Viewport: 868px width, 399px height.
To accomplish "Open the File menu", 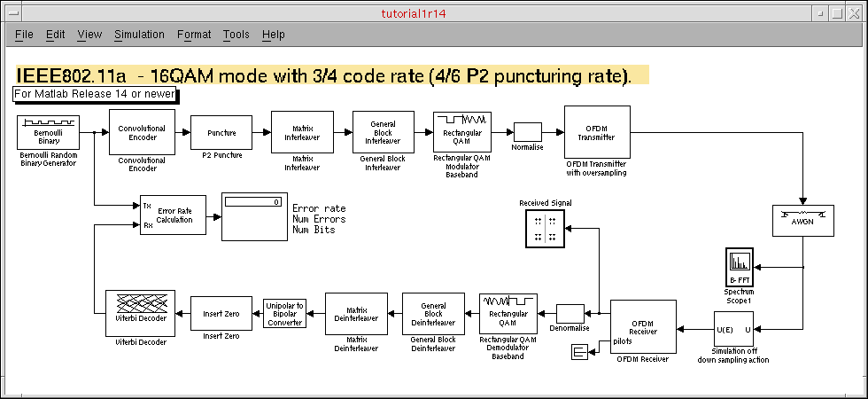I will 24,35.
